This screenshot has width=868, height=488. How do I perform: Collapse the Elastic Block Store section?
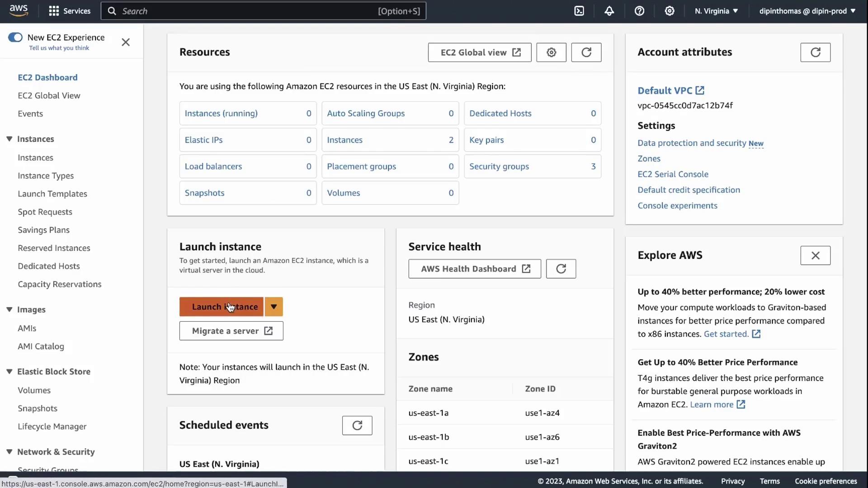(x=9, y=371)
